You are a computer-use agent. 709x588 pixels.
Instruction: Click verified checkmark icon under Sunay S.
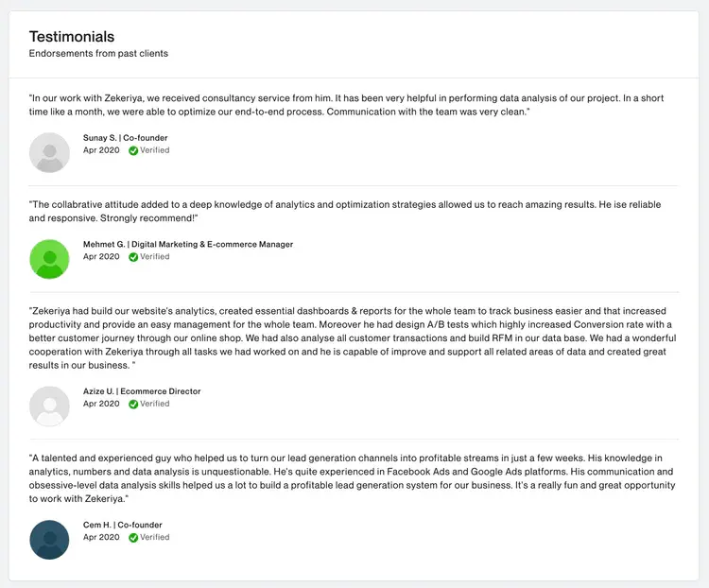coord(133,150)
